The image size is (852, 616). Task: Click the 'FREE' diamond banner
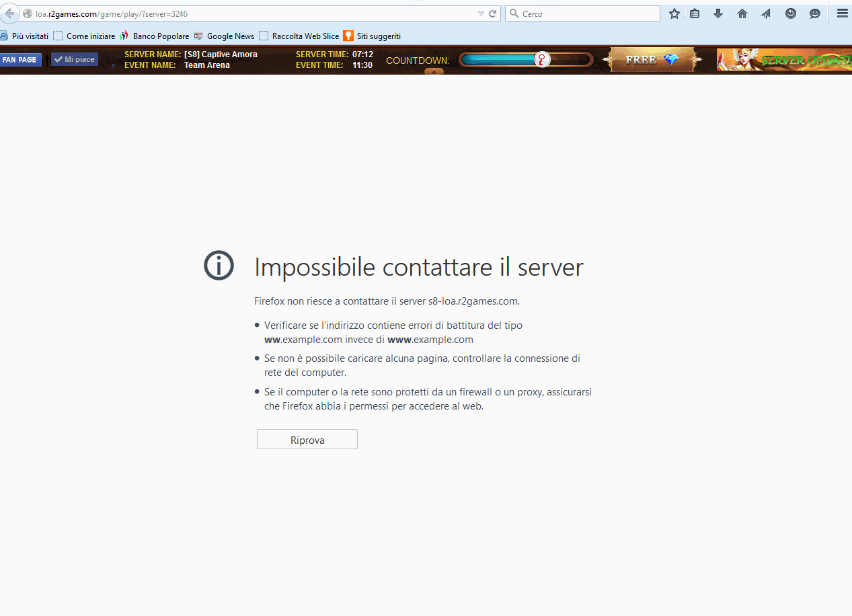pos(652,60)
